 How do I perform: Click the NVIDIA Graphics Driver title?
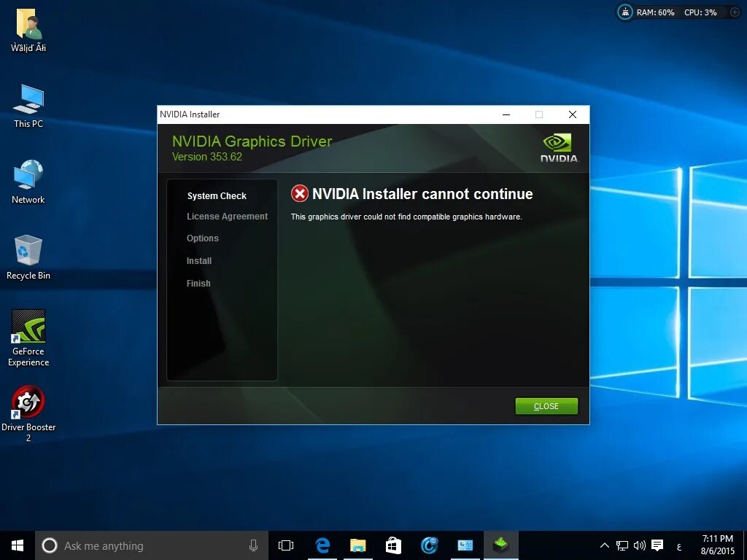pos(252,141)
